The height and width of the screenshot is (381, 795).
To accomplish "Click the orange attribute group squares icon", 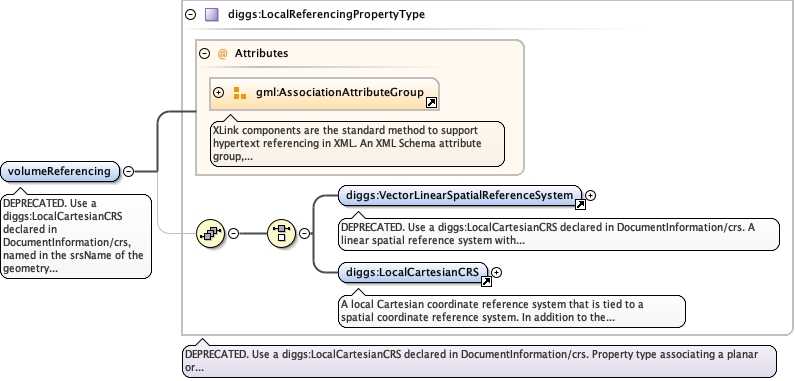I will point(239,93).
